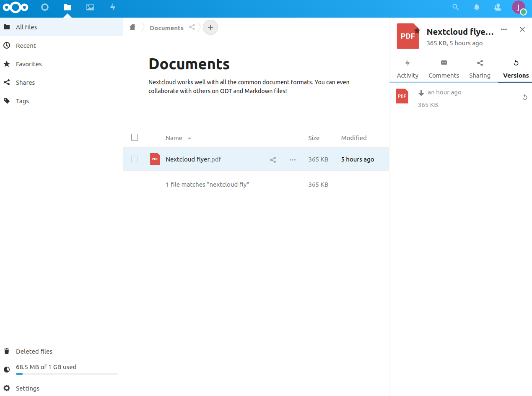Close the details sidebar
Image resolution: width=532 pixels, height=396 pixels.
tap(522, 29)
